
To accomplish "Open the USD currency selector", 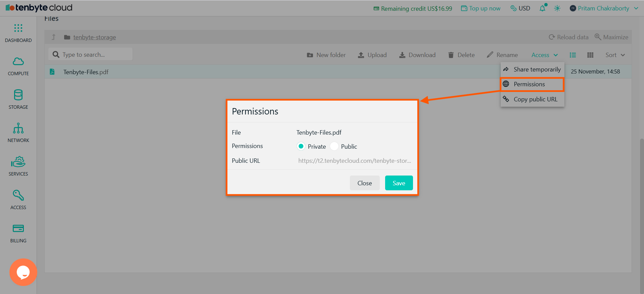I will point(520,8).
